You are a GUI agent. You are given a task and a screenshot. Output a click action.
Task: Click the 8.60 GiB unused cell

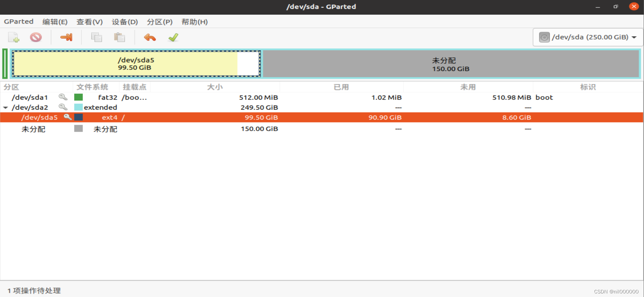(x=517, y=117)
